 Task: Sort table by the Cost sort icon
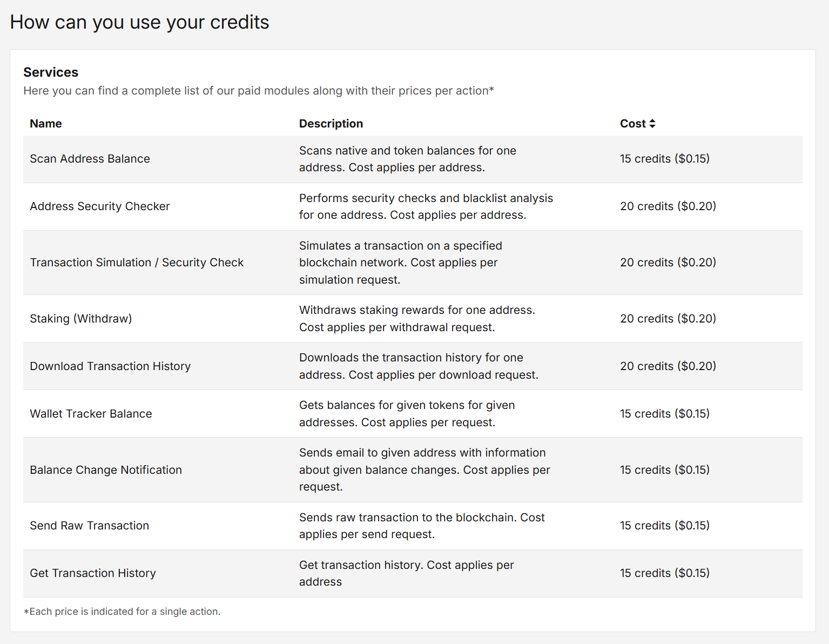(x=652, y=124)
